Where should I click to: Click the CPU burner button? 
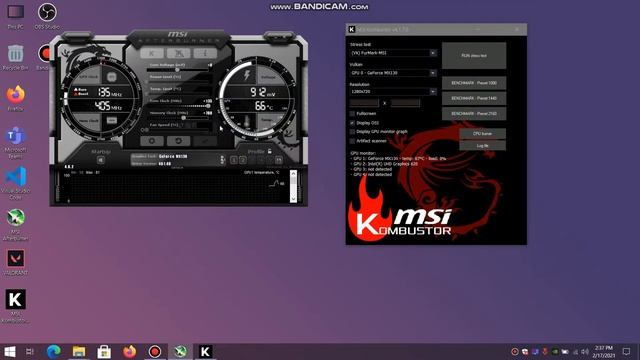pos(482,133)
